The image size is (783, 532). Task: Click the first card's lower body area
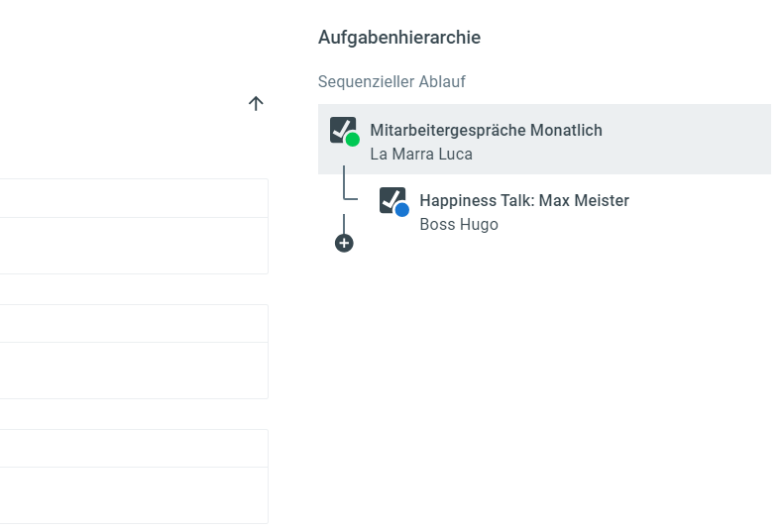(x=134, y=246)
